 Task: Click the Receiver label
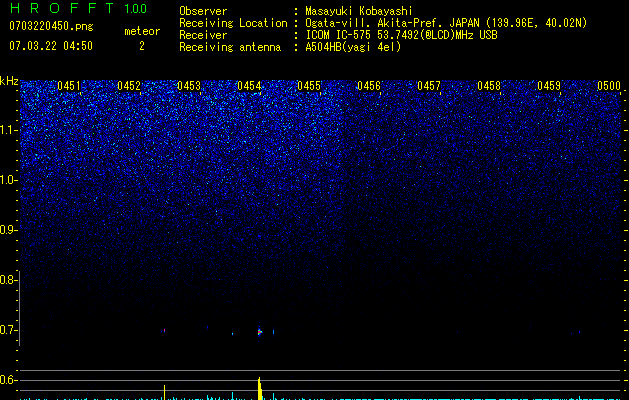coord(203,35)
